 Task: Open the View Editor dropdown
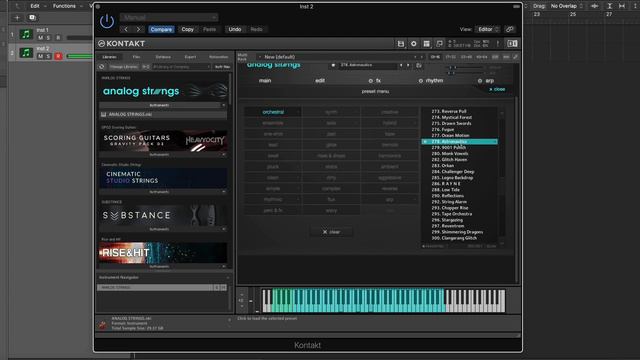(x=488, y=29)
